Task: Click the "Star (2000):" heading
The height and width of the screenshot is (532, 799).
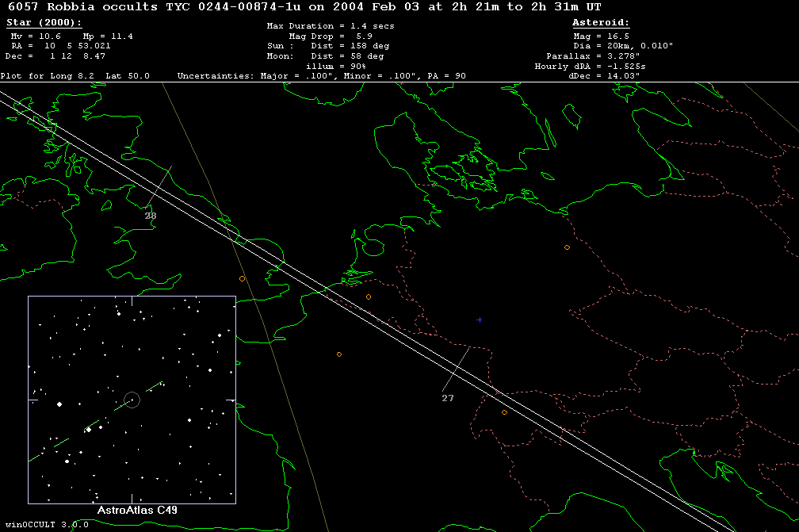Action: tap(44, 23)
